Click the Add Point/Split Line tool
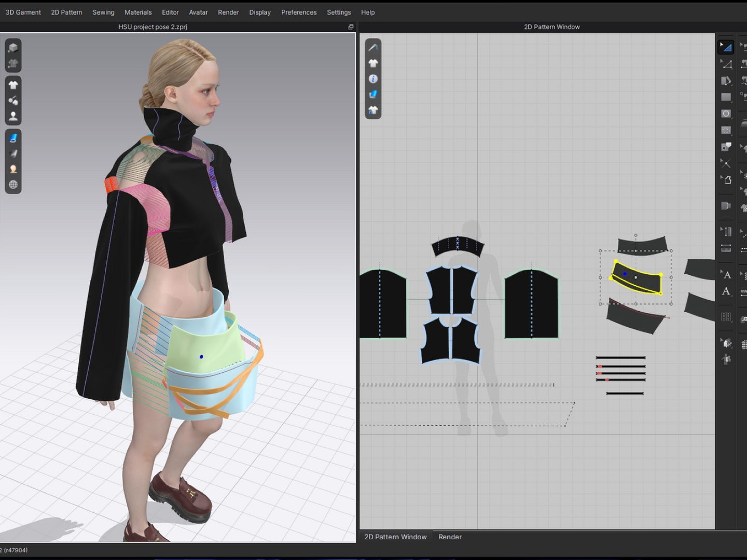 [726, 163]
